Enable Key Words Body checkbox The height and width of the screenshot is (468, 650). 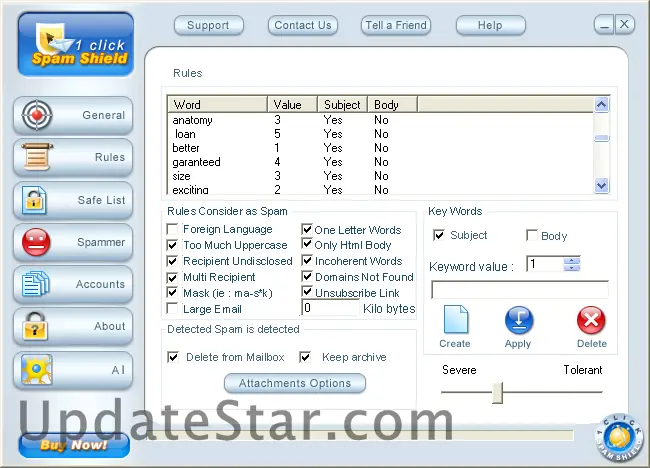pos(532,235)
